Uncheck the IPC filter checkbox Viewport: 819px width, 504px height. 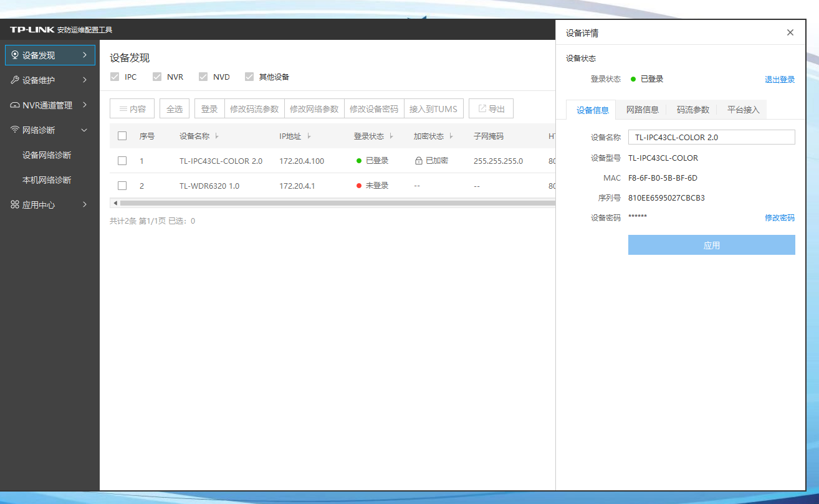click(115, 77)
